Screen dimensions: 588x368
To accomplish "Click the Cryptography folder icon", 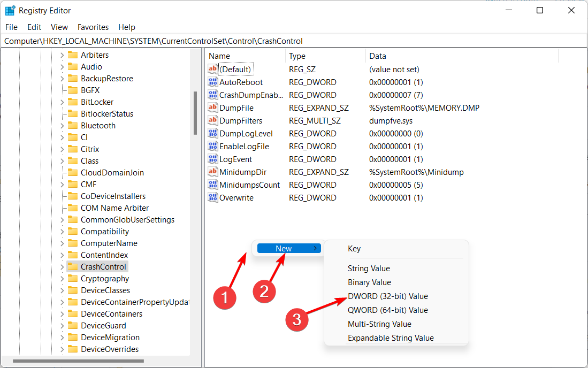I will pyautogui.click(x=73, y=279).
